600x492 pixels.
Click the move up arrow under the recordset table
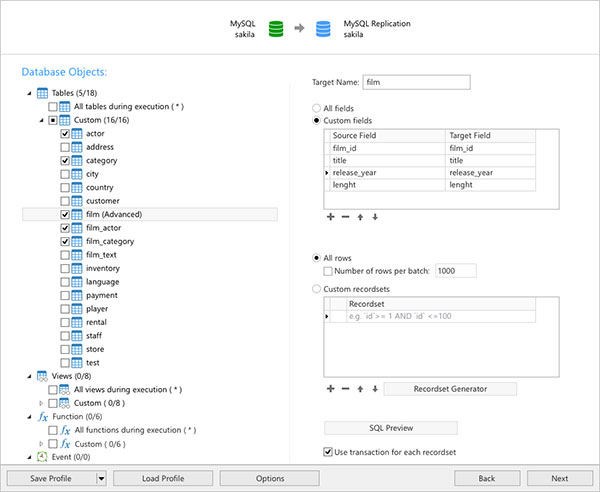tap(361, 389)
